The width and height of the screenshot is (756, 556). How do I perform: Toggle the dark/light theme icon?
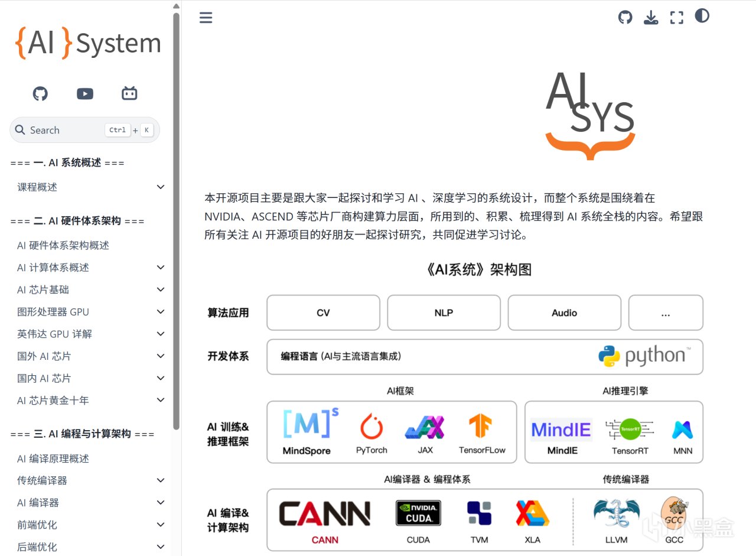click(x=702, y=16)
